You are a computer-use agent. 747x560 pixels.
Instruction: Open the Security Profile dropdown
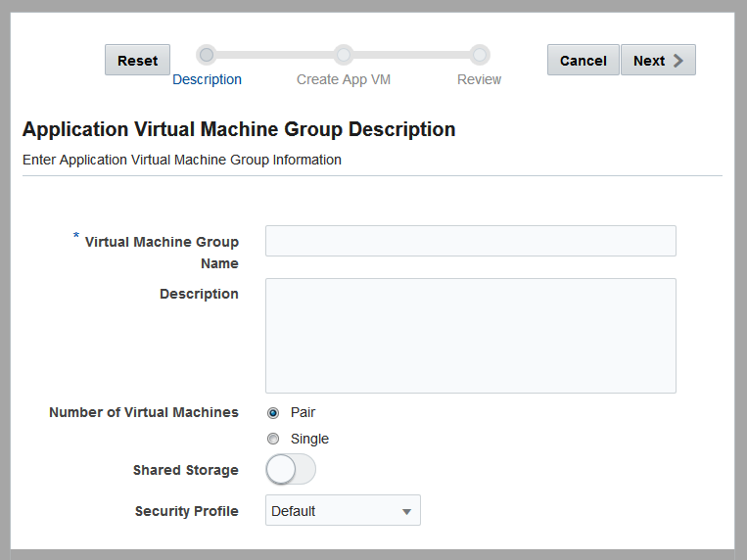pyautogui.click(x=343, y=511)
